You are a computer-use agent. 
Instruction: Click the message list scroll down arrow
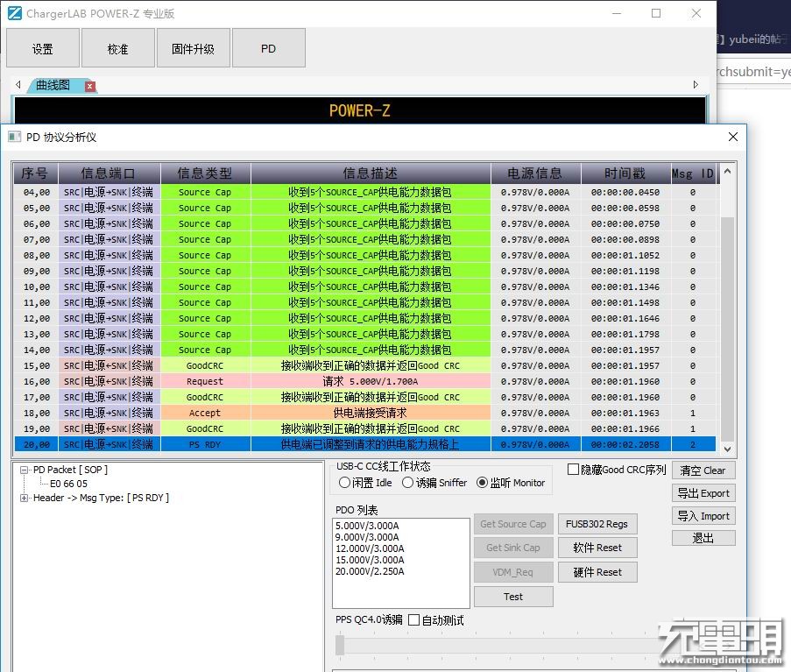[727, 449]
